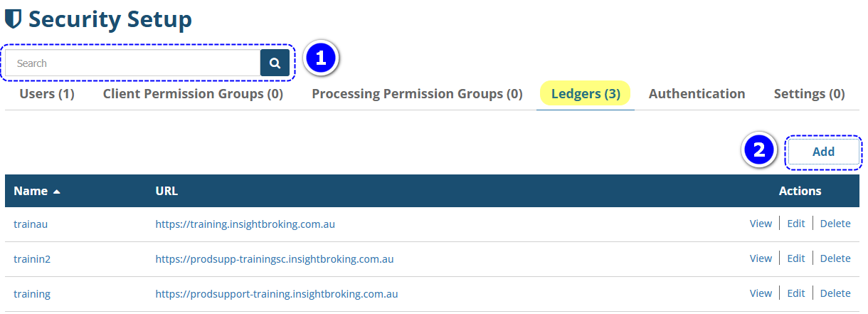
Task: Edit the training ledger
Action: [795, 293]
